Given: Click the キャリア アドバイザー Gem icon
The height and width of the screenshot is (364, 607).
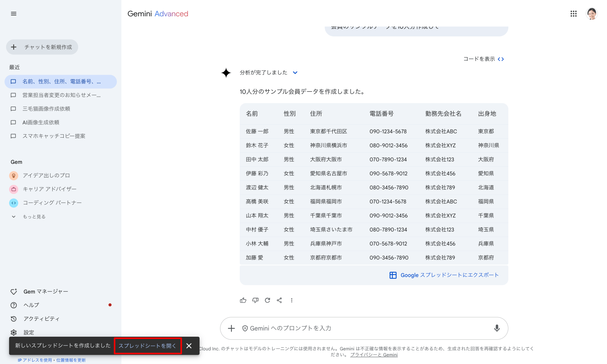Looking at the screenshot, I should 14,189.
